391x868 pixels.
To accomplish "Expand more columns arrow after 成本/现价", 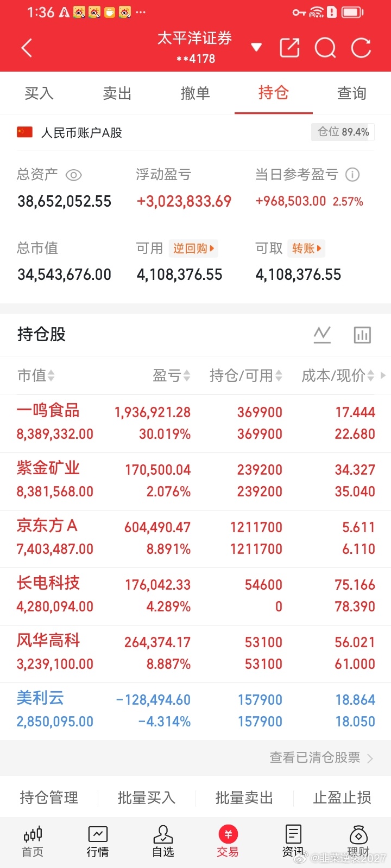I will pyautogui.click(x=383, y=375).
